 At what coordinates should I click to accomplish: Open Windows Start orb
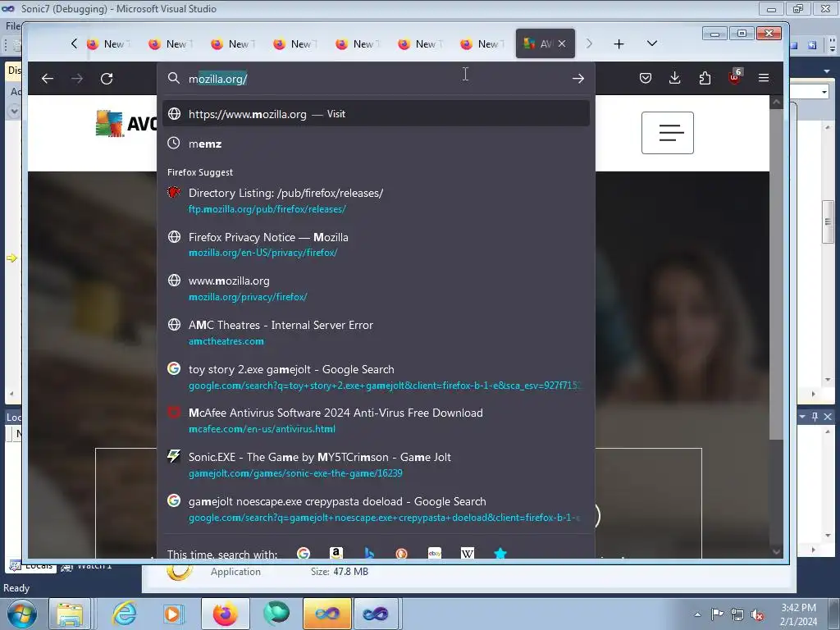coord(21,614)
